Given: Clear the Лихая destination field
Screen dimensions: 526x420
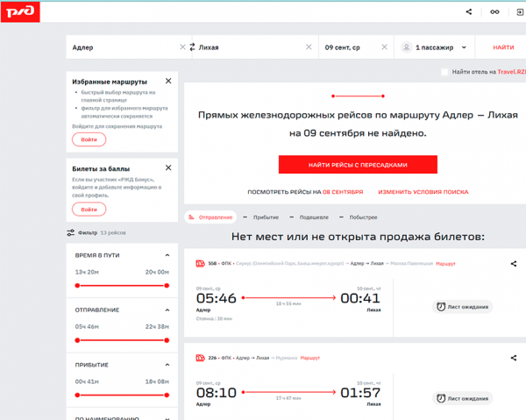Looking at the screenshot, I should [309, 47].
